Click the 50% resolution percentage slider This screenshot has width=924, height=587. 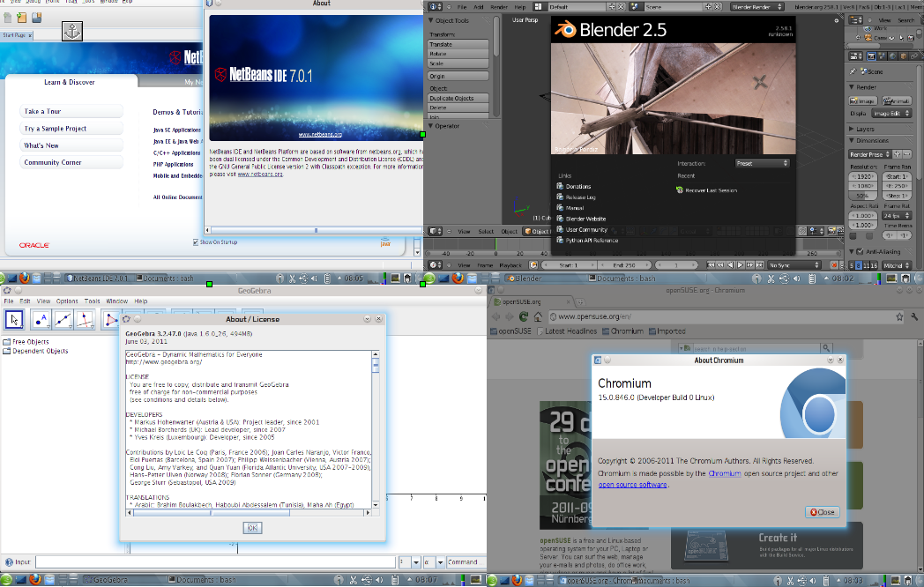point(862,196)
